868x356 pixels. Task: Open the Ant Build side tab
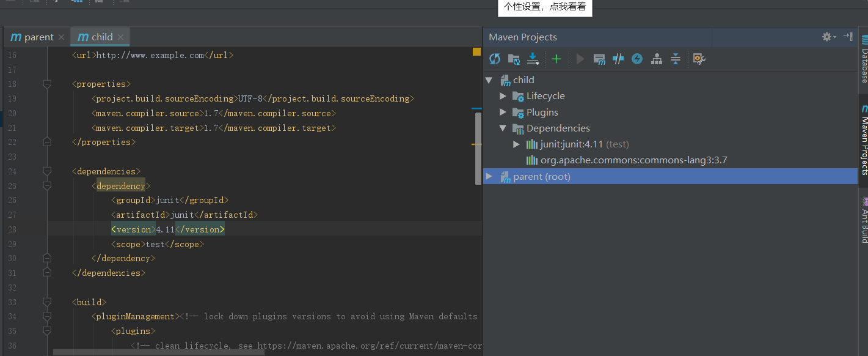pos(864,220)
